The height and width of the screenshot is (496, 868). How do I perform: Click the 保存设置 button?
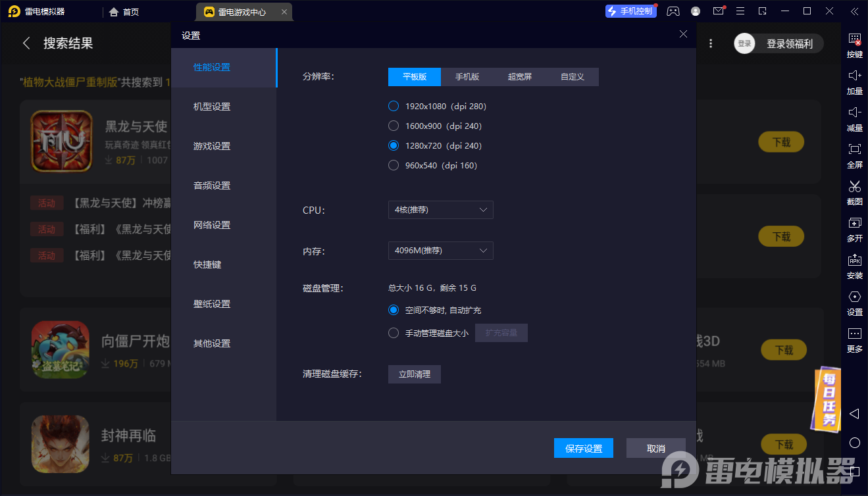(584, 448)
